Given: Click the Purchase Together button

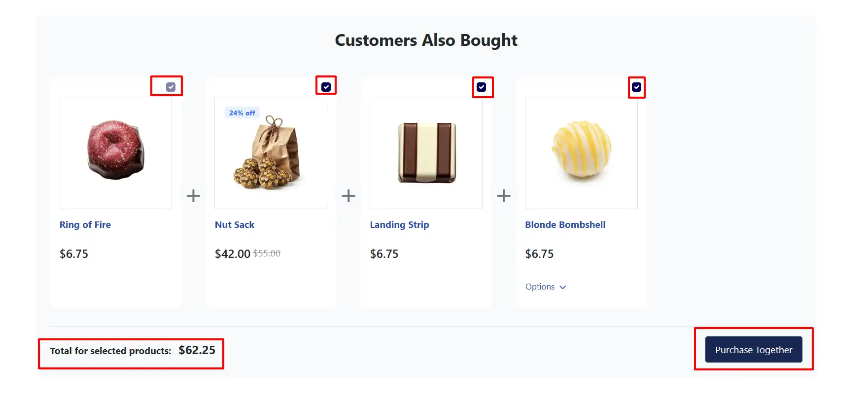Looking at the screenshot, I should [x=754, y=350].
